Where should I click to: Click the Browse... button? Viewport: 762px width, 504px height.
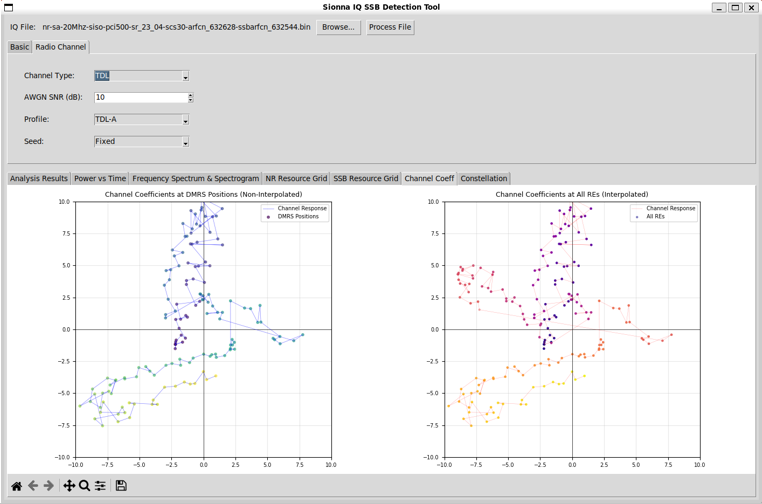click(x=338, y=27)
